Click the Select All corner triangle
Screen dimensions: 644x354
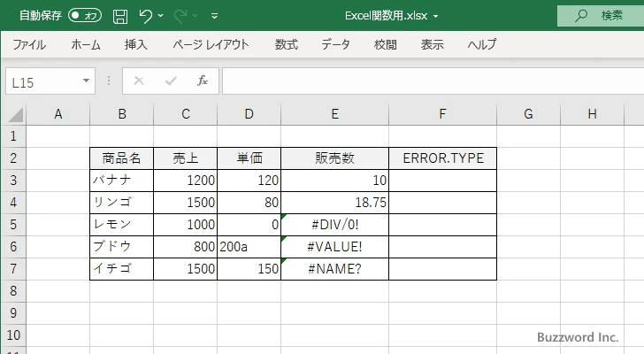tap(14, 114)
